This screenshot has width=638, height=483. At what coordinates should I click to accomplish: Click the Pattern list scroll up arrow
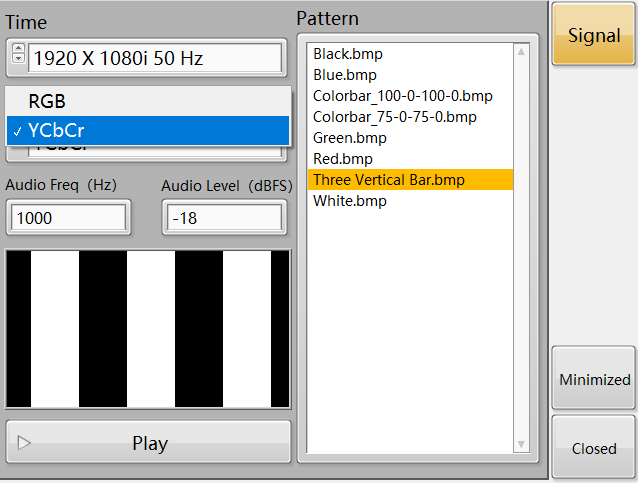pyautogui.click(x=521, y=50)
